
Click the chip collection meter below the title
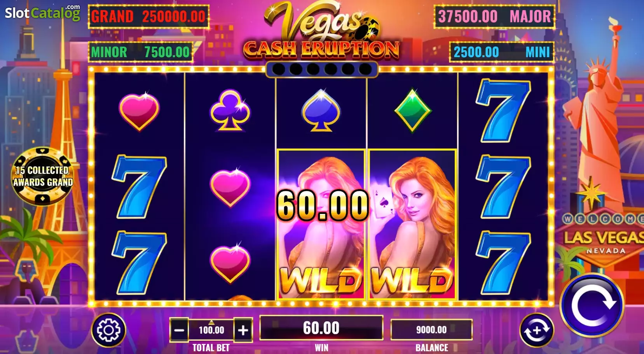tap(322, 70)
